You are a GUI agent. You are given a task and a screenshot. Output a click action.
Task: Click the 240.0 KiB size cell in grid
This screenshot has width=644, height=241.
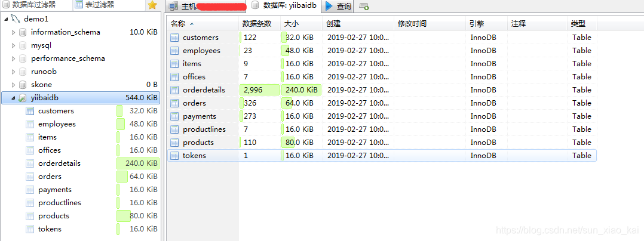(x=302, y=89)
